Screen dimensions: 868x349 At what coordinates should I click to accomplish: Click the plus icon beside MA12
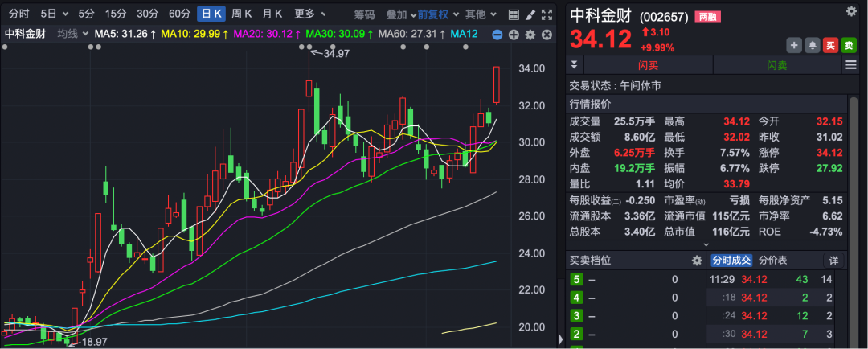pyautogui.click(x=514, y=34)
